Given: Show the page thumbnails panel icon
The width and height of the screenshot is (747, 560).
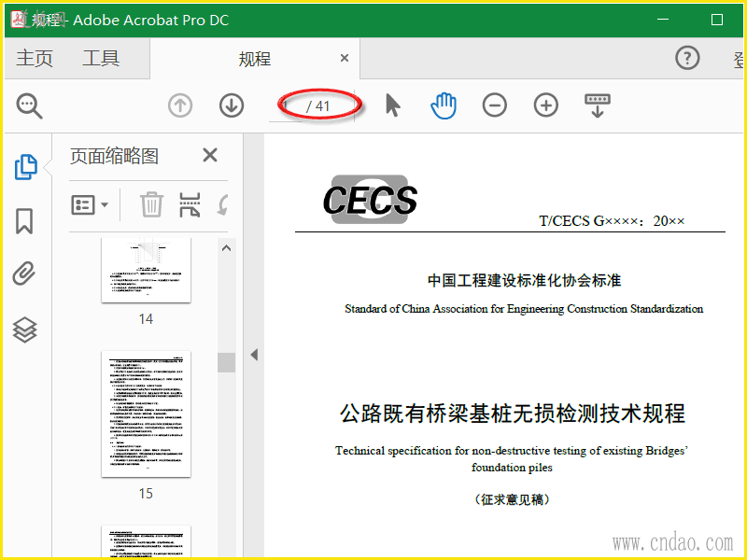Looking at the screenshot, I should 25,167.
